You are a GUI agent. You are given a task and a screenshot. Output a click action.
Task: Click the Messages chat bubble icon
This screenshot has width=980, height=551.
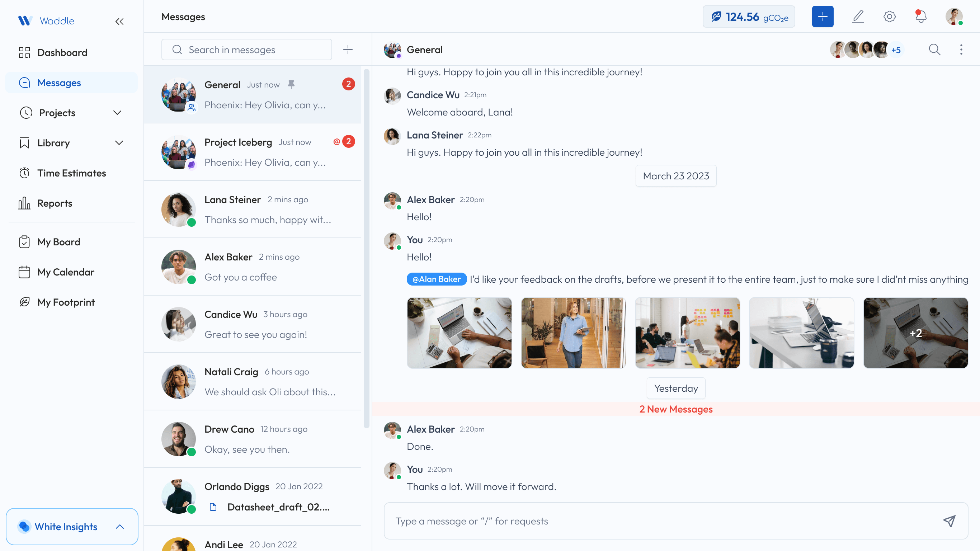24,83
